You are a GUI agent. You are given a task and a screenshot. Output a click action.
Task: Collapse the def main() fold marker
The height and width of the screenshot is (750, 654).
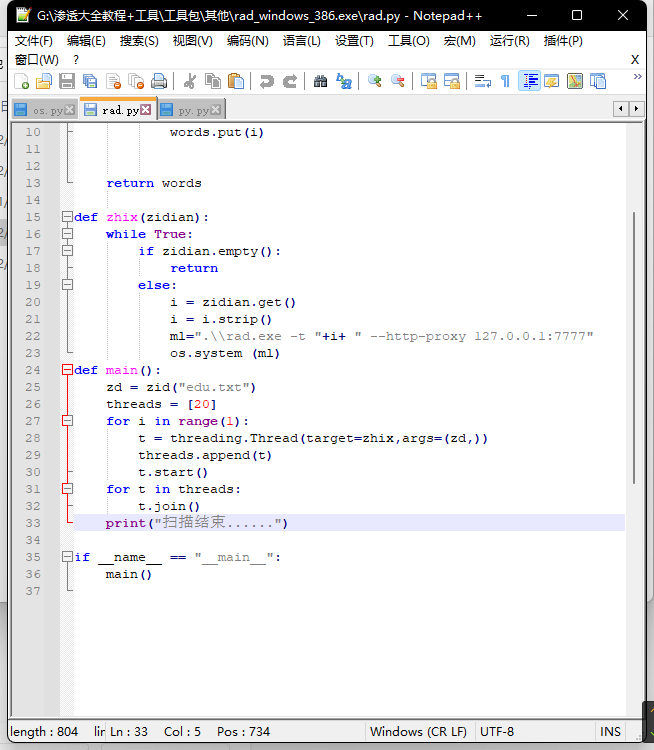[x=67, y=370]
